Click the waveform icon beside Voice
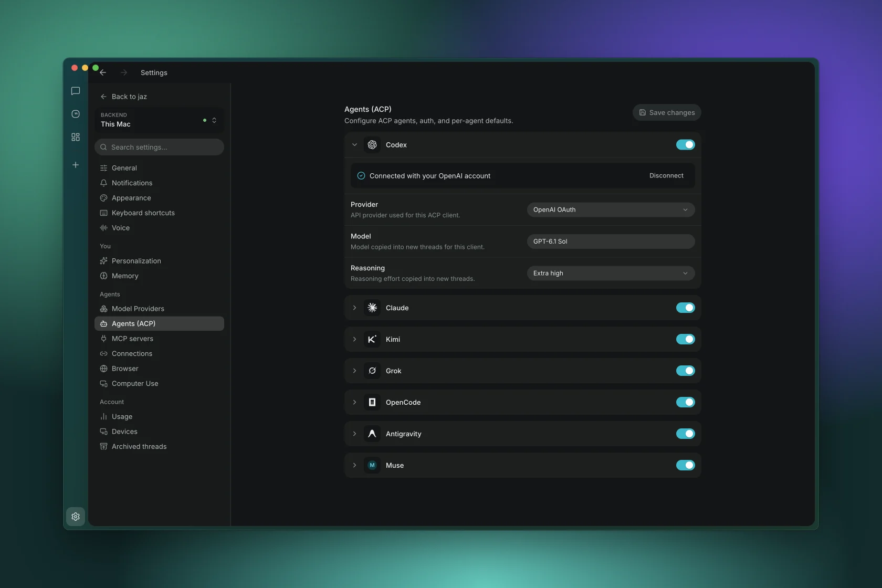This screenshot has height=588, width=882. tap(103, 228)
